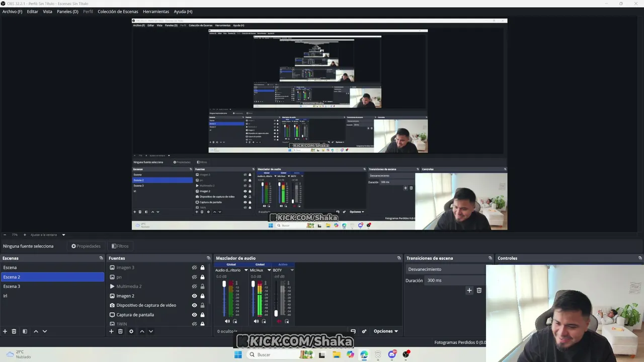The image size is (644, 362).
Task: Open the BOTY channel dropdown arrow
Action: (292, 270)
